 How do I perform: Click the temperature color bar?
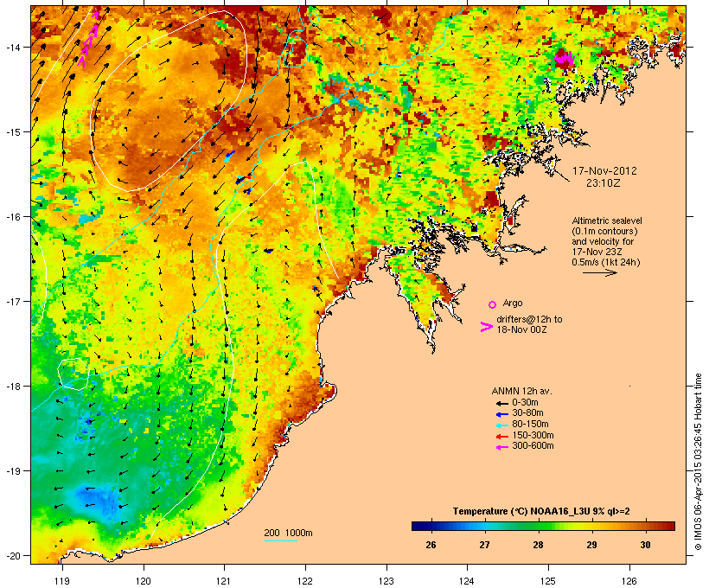coord(543,526)
